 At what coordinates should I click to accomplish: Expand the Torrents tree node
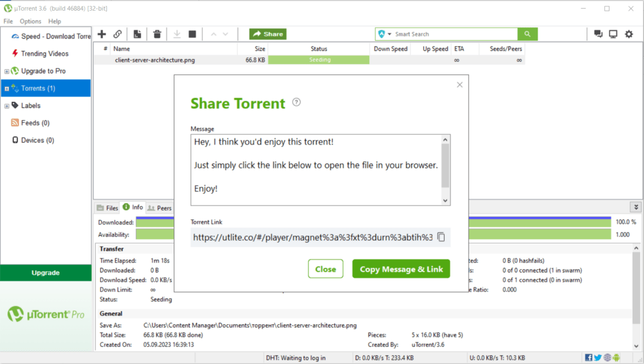7,89
